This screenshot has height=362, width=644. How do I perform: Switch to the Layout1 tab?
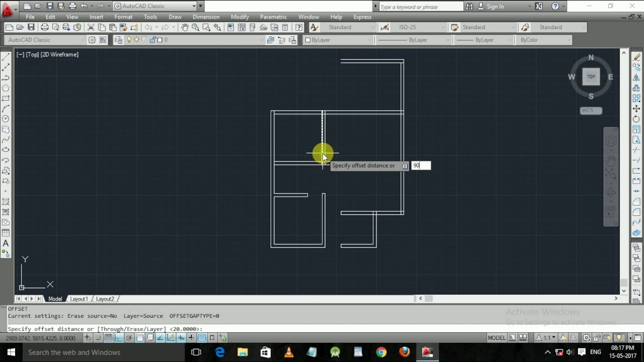[x=79, y=299]
